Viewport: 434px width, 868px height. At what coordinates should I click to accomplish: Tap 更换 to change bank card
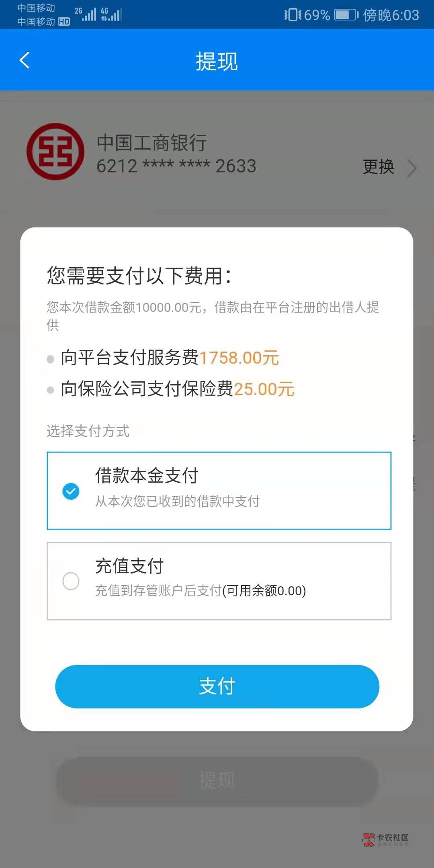click(x=378, y=167)
